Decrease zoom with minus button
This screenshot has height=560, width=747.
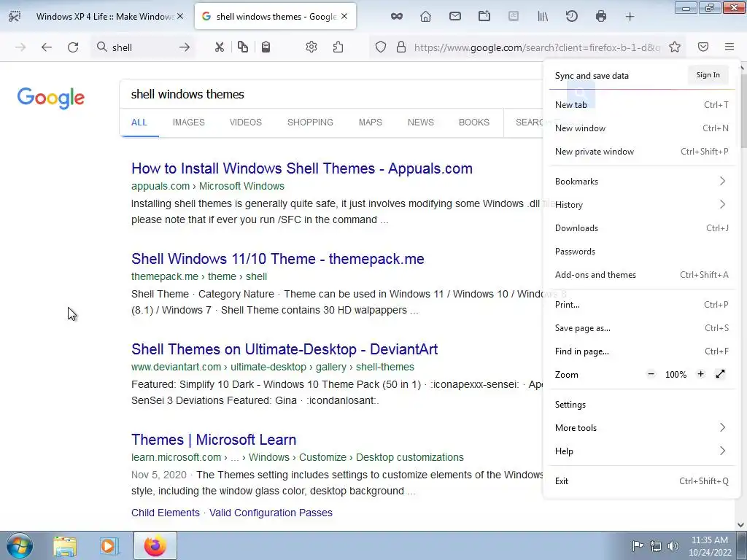[651, 374]
